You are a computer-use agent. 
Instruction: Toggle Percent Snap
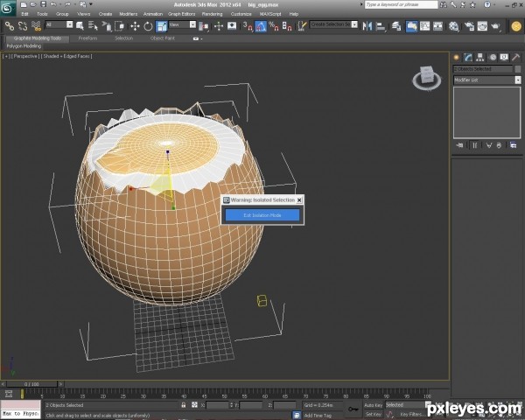point(274,25)
